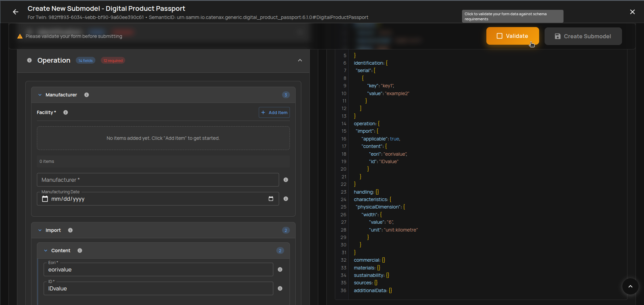Click the info icon next to Import header
Viewport: 644px width, 305px height.
(70, 230)
